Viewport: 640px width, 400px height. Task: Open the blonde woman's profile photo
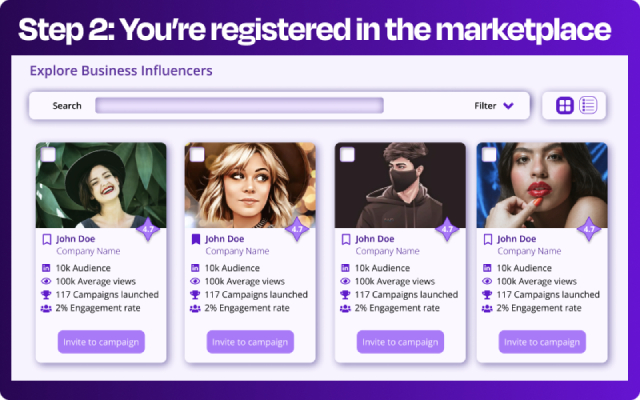point(250,187)
